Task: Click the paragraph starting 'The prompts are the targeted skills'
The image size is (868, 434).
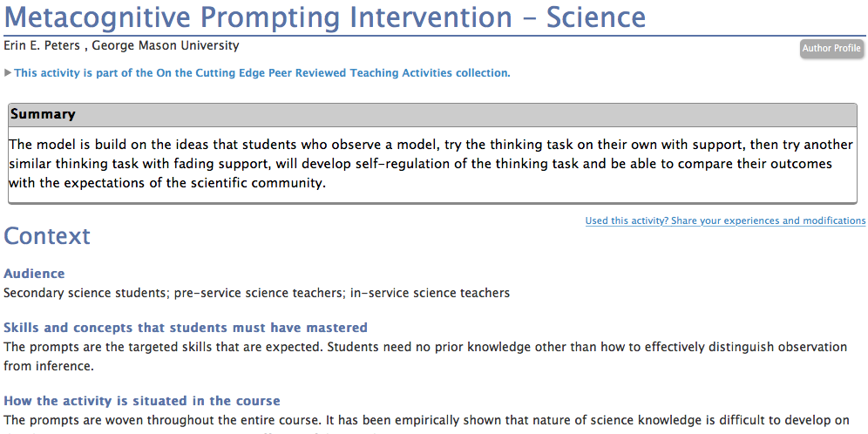Action: [425, 356]
